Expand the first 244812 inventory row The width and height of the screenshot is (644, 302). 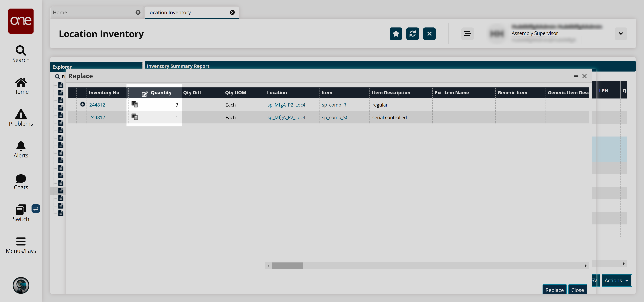[x=82, y=104]
